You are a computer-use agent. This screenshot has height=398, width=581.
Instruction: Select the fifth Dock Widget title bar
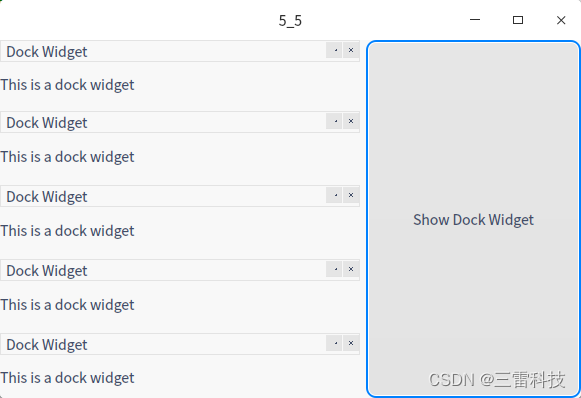pos(163,344)
